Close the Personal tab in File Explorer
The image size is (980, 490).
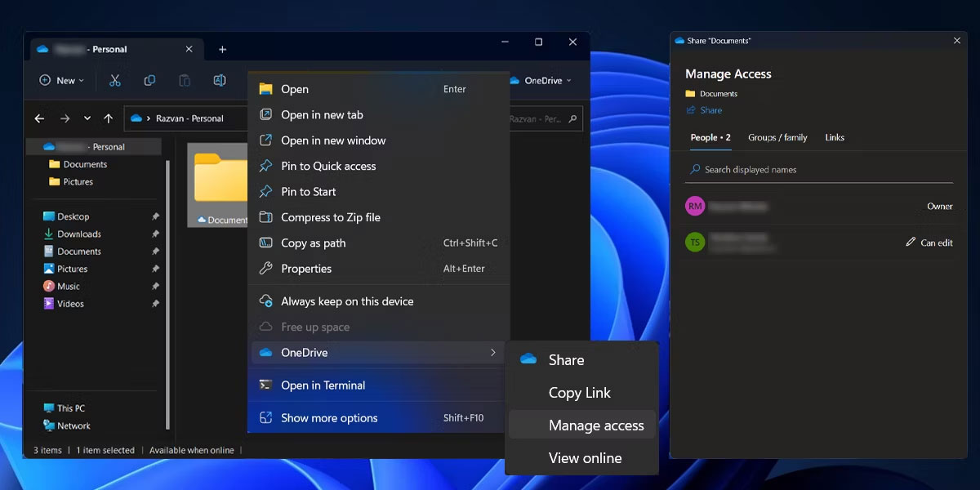pyautogui.click(x=189, y=49)
